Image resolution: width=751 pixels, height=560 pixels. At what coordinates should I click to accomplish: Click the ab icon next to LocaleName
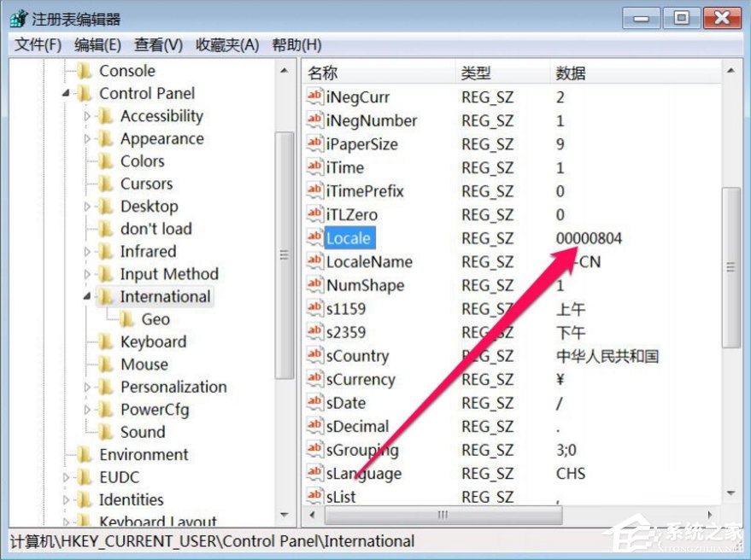coord(314,261)
